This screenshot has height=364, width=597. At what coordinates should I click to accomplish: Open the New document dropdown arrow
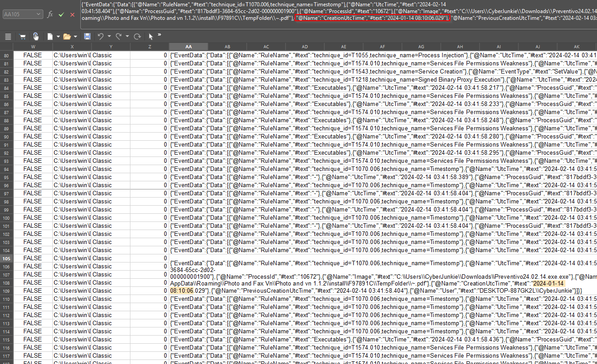coord(58,37)
